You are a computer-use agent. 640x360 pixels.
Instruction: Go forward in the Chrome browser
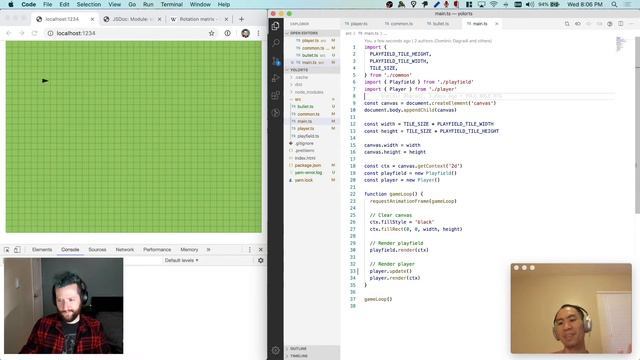pyautogui.click(x=21, y=33)
